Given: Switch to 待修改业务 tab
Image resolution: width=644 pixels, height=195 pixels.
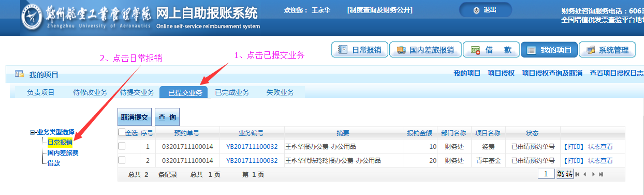Looking at the screenshot, I should point(90,92).
